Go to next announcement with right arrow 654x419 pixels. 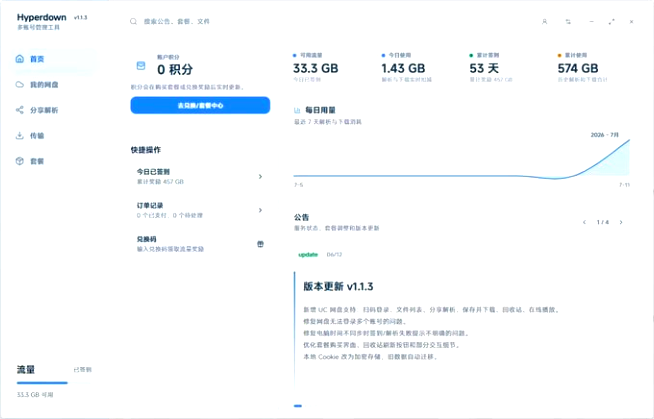coord(621,222)
